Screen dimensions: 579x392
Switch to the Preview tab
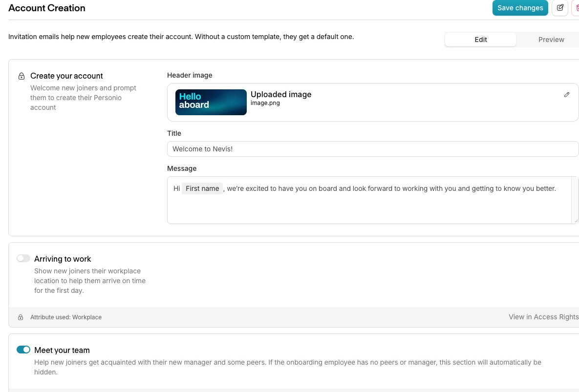pos(551,40)
